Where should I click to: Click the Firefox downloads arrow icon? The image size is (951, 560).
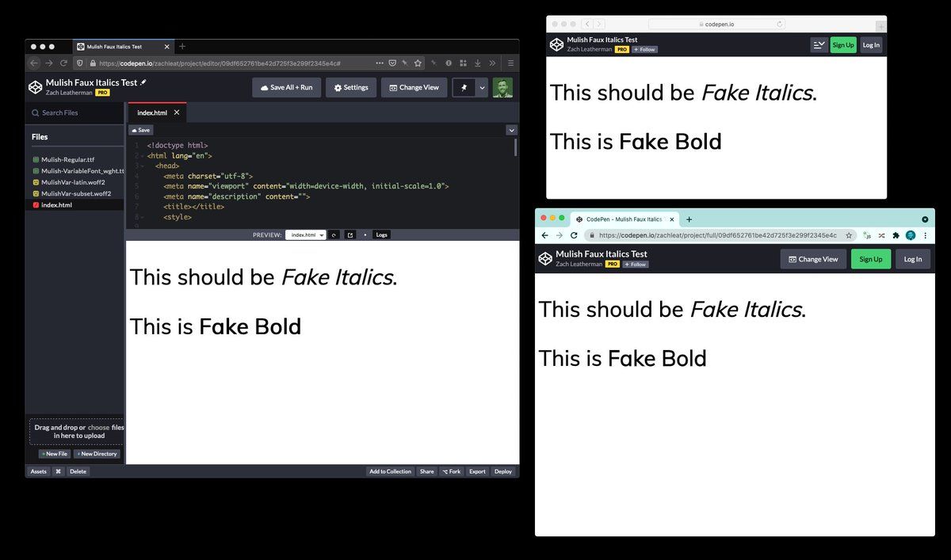[478, 63]
